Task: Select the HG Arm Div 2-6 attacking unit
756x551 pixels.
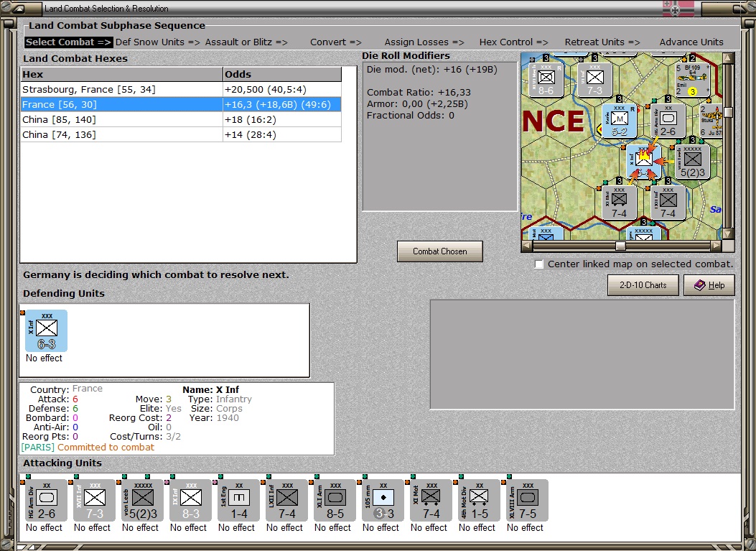Action: (x=46, y=500)
